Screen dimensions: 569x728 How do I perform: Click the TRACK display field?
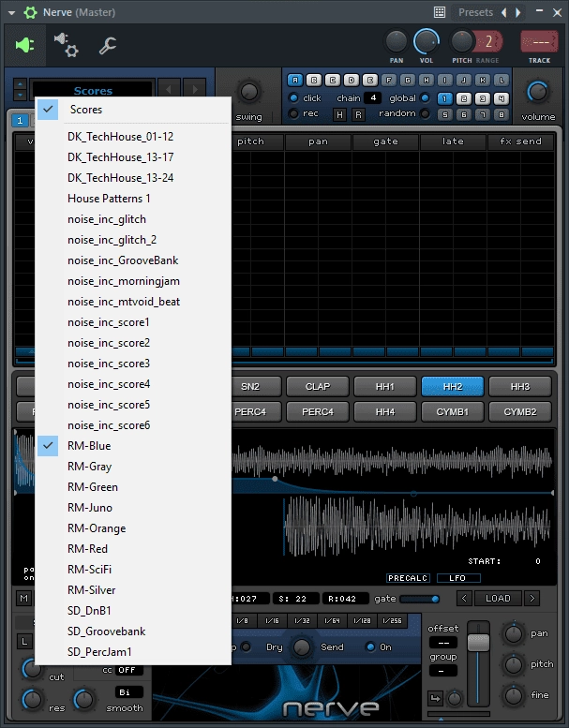pos(539,42)
